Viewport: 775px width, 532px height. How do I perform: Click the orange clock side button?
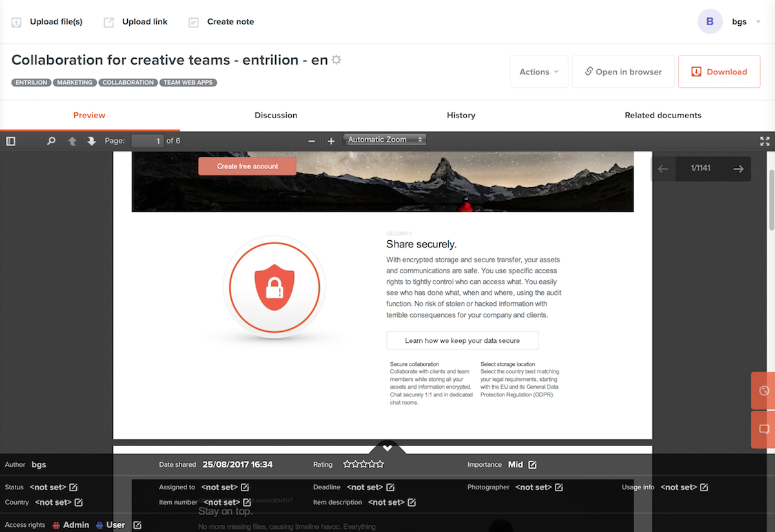763,391
